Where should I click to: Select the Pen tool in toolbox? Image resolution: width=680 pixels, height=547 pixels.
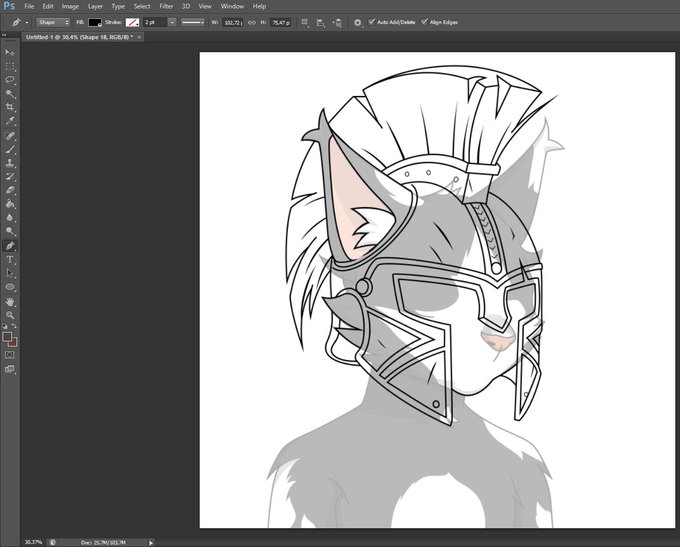10,246
